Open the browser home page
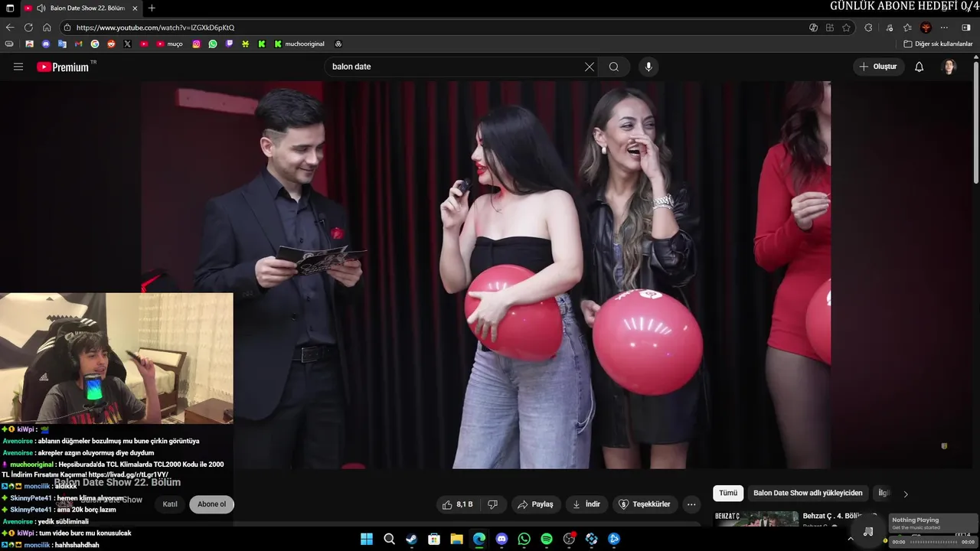 point(47,28)
